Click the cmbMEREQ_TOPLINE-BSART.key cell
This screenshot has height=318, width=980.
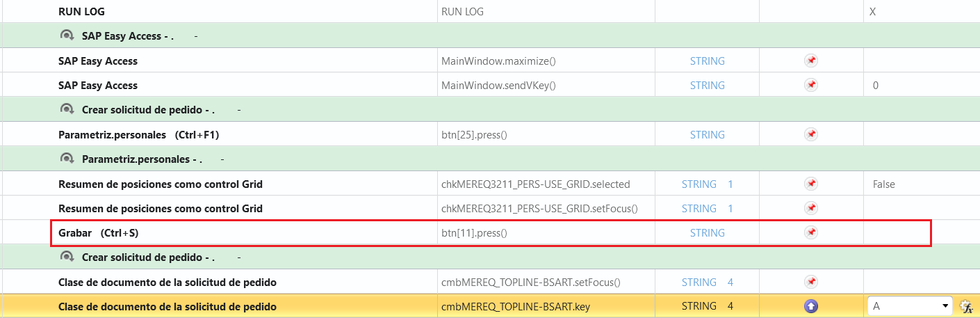(516, 307)
